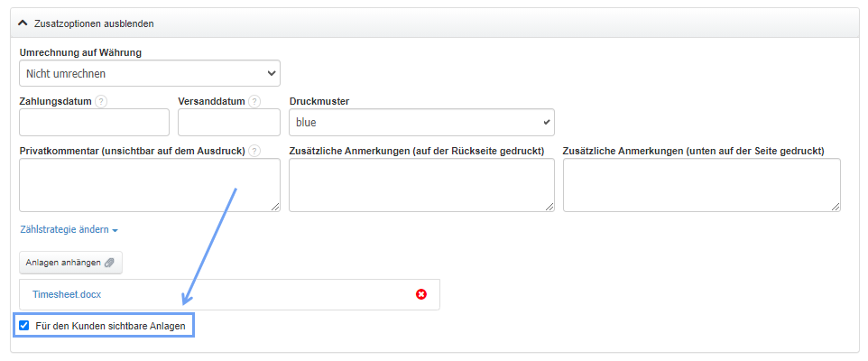
Task: Click the resize grip of the bottom-of-page notes box
Action: [x=836, y=207]
